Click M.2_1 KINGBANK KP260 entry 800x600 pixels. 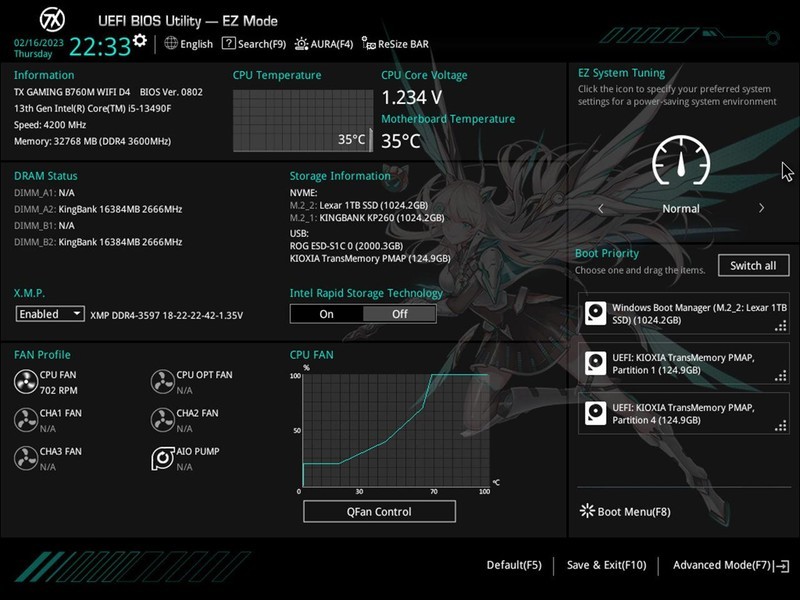click(367, 218)
